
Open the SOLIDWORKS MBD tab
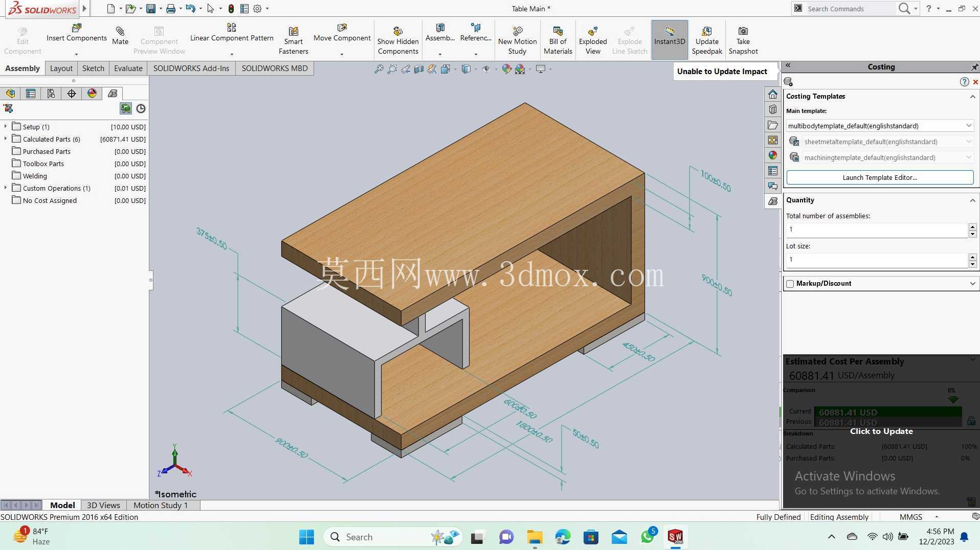click(x=275, y=68)
